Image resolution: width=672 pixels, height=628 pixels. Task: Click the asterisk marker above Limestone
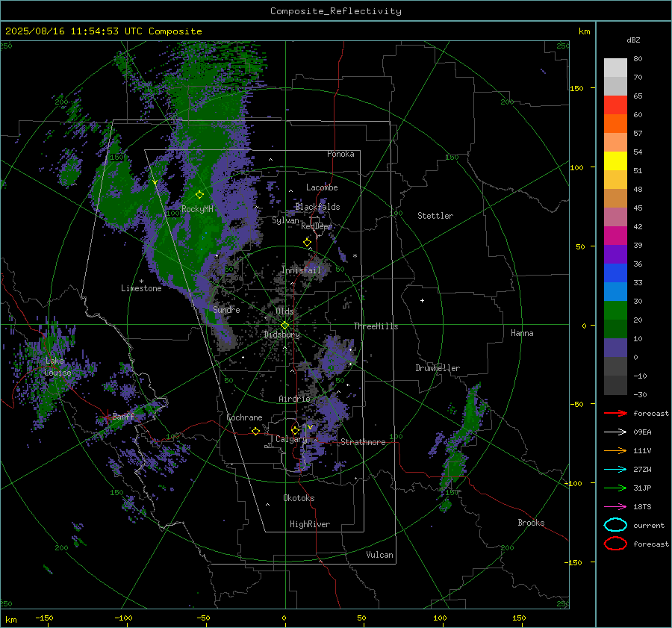pyautogui.click(x=141, y=282)
